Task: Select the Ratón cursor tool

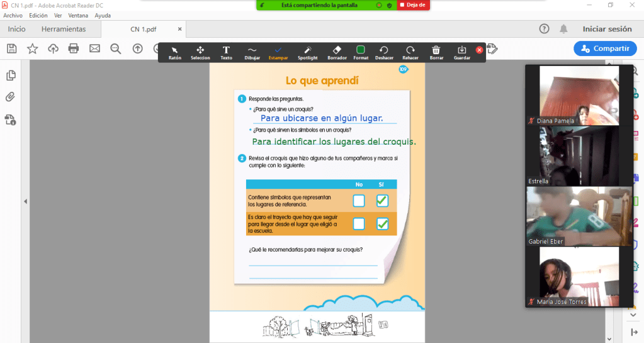Action: [174, 52]
